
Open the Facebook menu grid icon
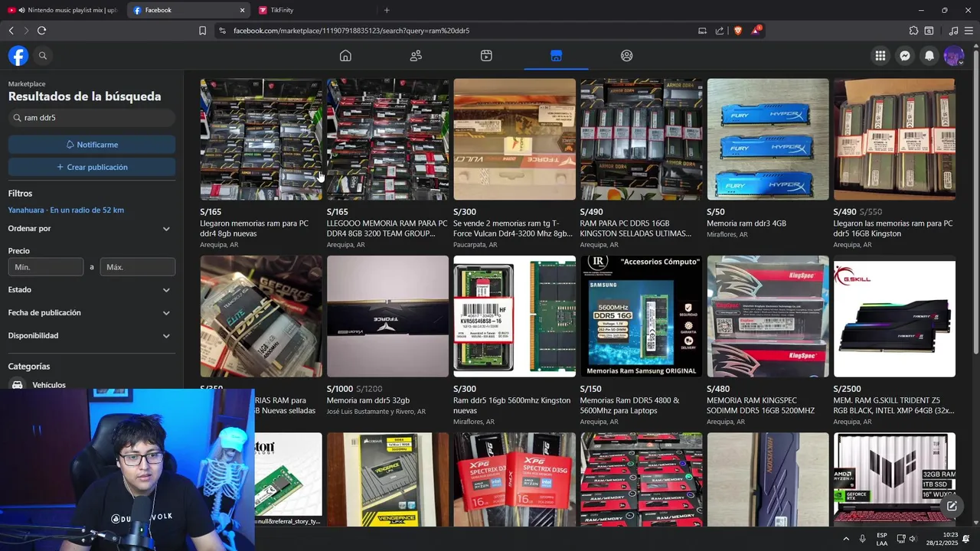coord(880,56)
